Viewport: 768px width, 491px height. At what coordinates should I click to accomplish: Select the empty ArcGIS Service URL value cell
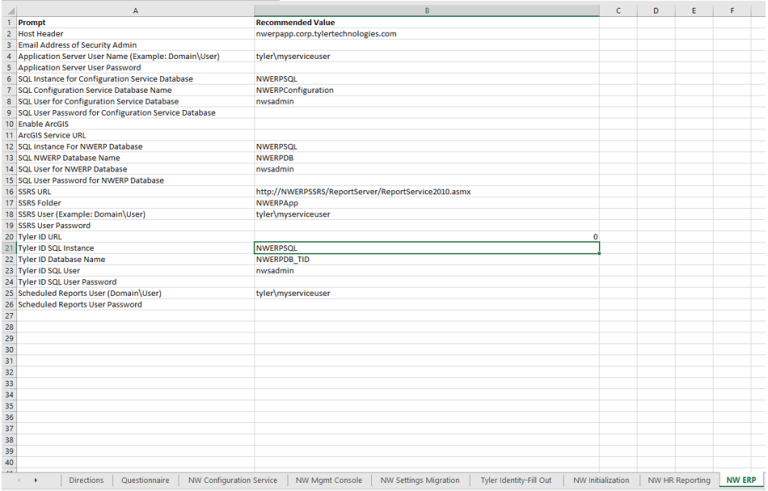pyautogui.click(x=426, y=135)
